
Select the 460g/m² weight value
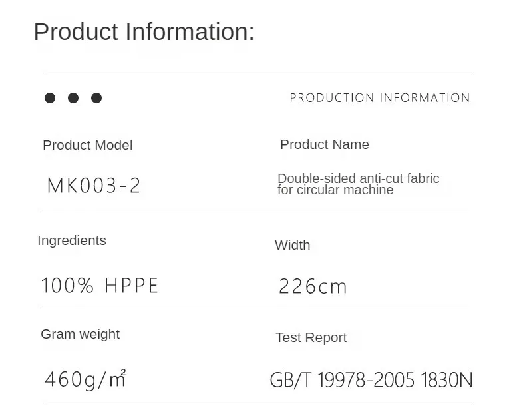(85, 379)
